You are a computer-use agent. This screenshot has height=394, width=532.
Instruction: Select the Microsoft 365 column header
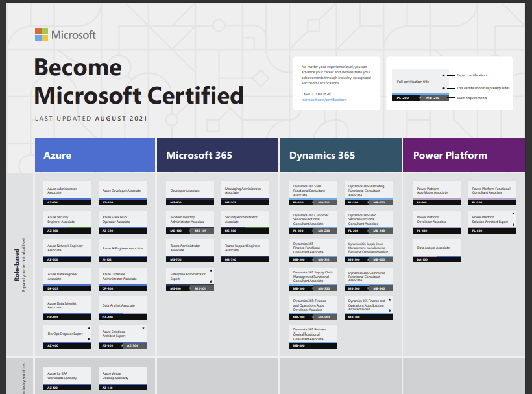pos(217,155)
